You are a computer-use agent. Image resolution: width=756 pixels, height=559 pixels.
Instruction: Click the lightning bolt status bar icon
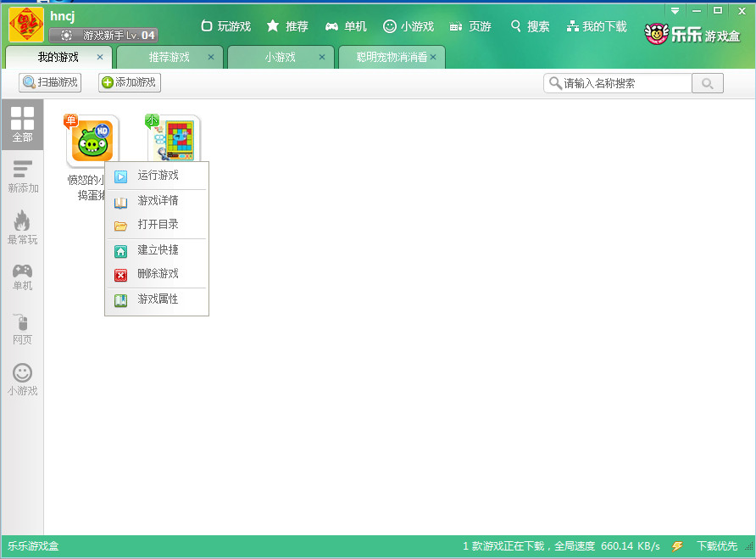[x=677, y=546]
